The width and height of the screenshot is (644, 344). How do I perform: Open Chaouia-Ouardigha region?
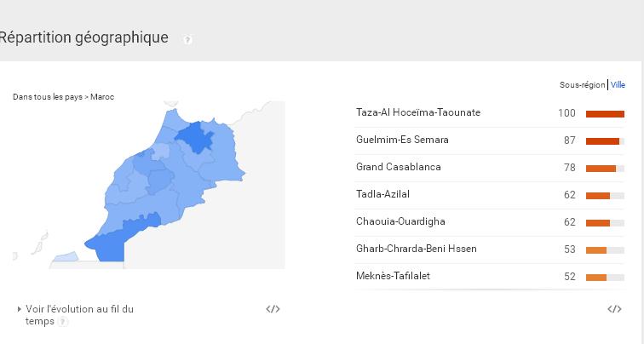click(x=400, y=221)
